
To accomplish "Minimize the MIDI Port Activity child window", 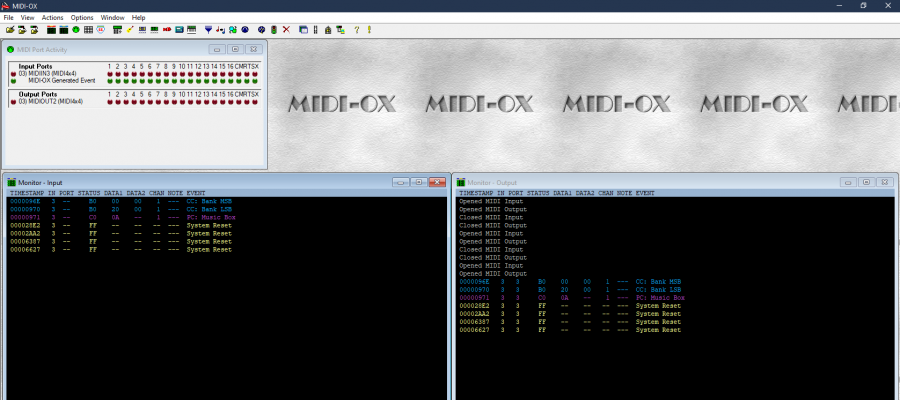I will pyautogui.click(x=217, y=49).
